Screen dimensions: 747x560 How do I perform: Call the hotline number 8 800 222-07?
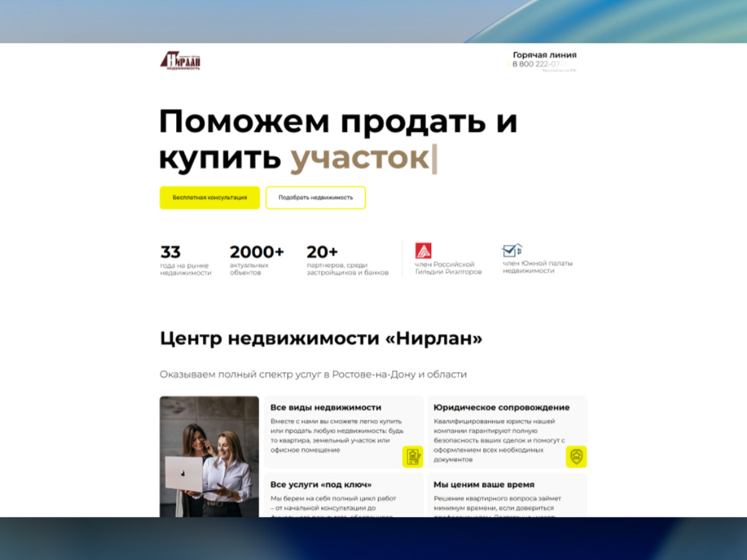[x=540, y=64]
